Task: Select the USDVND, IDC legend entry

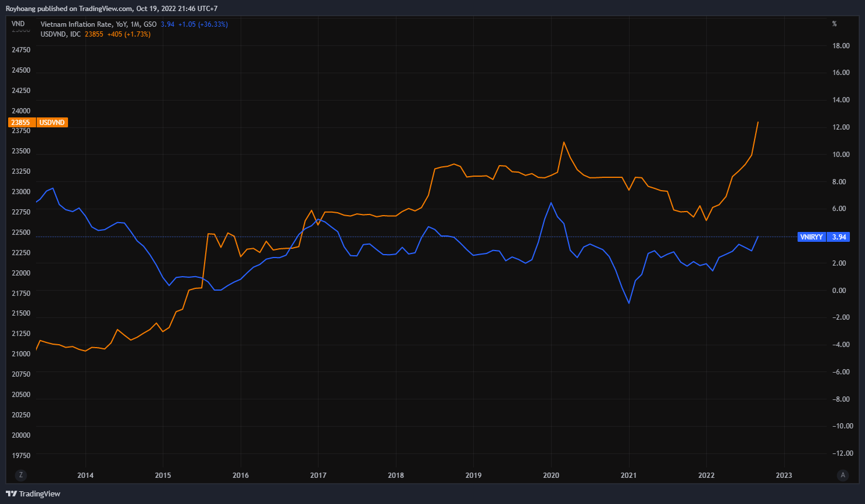Action: [60, 34]
